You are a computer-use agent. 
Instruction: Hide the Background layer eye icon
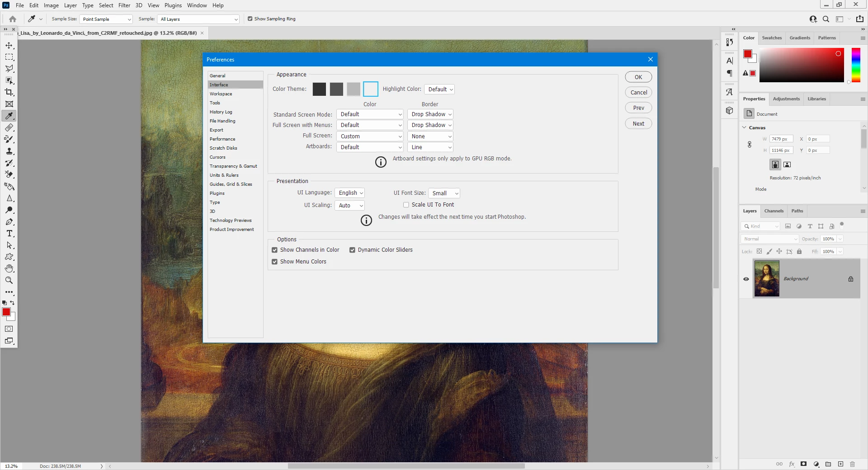click(x=746, y=279)
